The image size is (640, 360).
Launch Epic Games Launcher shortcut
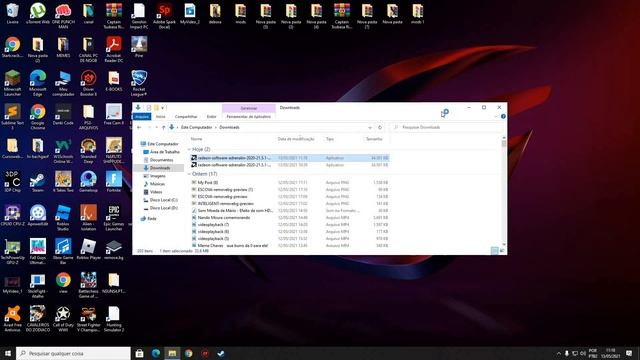pyautogui.click(x=113, y=218)
